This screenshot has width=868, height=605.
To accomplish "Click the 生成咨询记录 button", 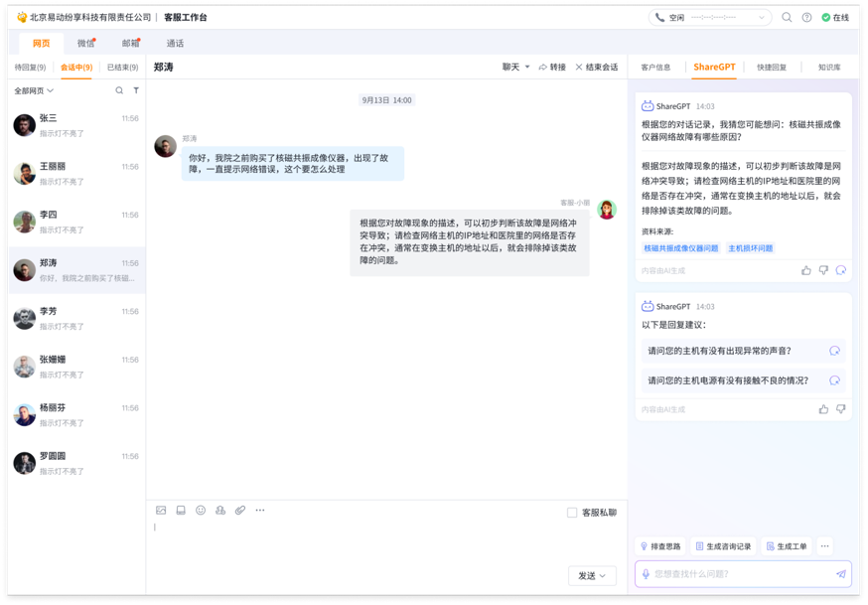I will (724, 546).
